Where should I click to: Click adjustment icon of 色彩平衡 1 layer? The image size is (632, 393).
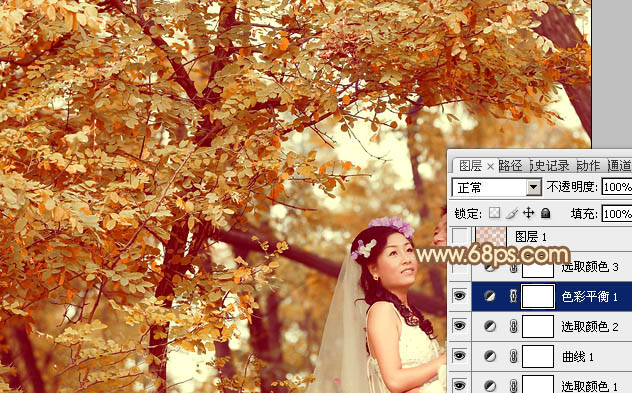pyautogui.click(x=490, y=296)
